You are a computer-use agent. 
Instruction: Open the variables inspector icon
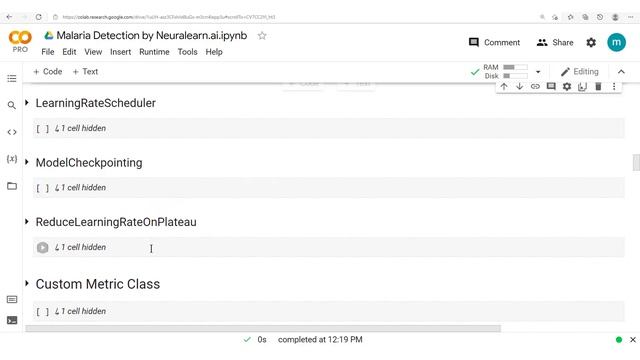tap(12, 159)
